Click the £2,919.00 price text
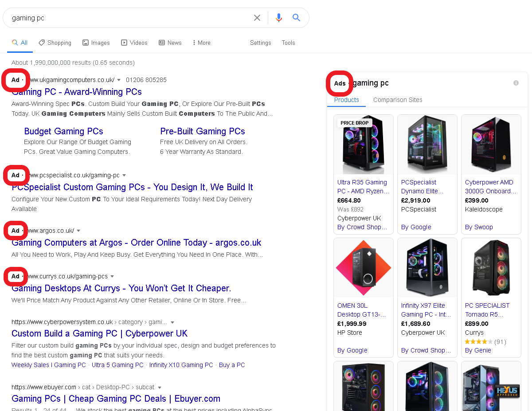532x411 pixels. (x=416, y=200)
